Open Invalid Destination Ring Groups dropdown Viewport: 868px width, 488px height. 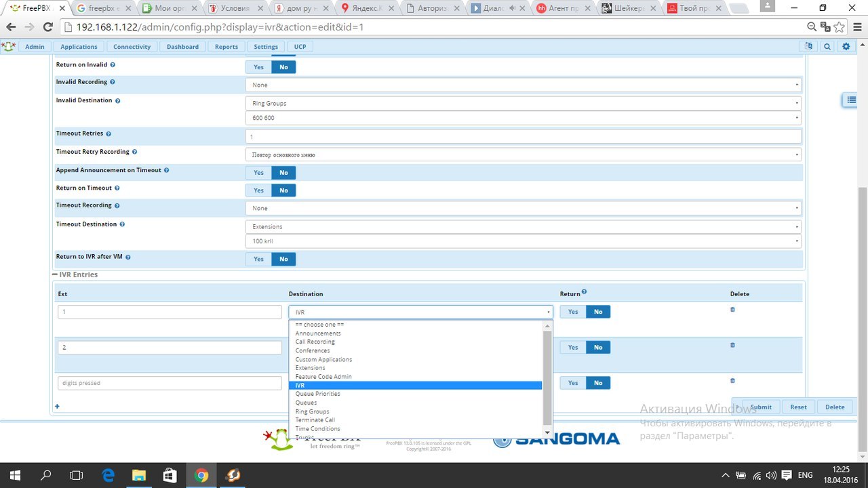coord(524,104)
